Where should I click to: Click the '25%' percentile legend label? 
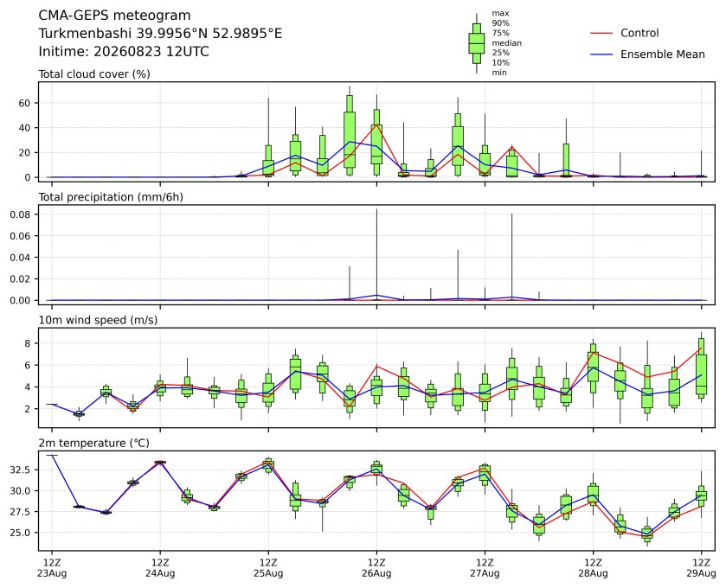(500, 53)
